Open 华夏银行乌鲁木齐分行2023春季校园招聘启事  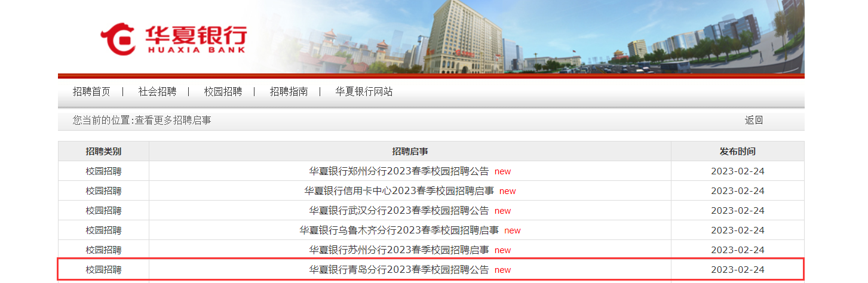click(x=398, y=230)
